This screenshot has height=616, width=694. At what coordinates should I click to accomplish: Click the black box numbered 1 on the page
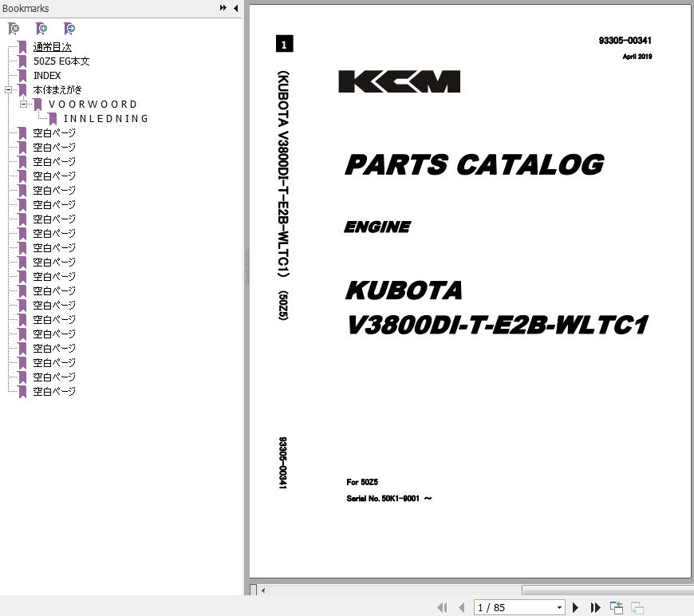(x=284, y=44)
